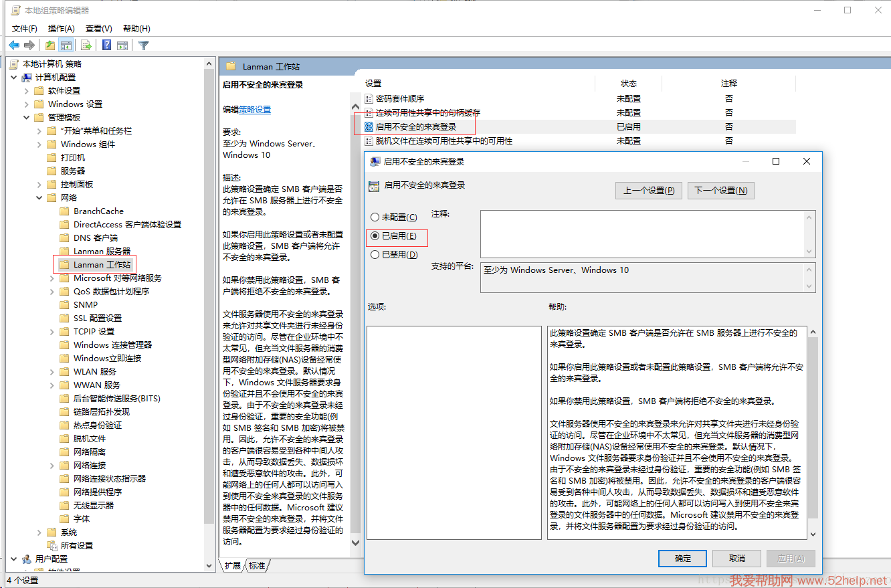Click the 打印机 folder icon
891x588 pixels.
coord(52,157)
